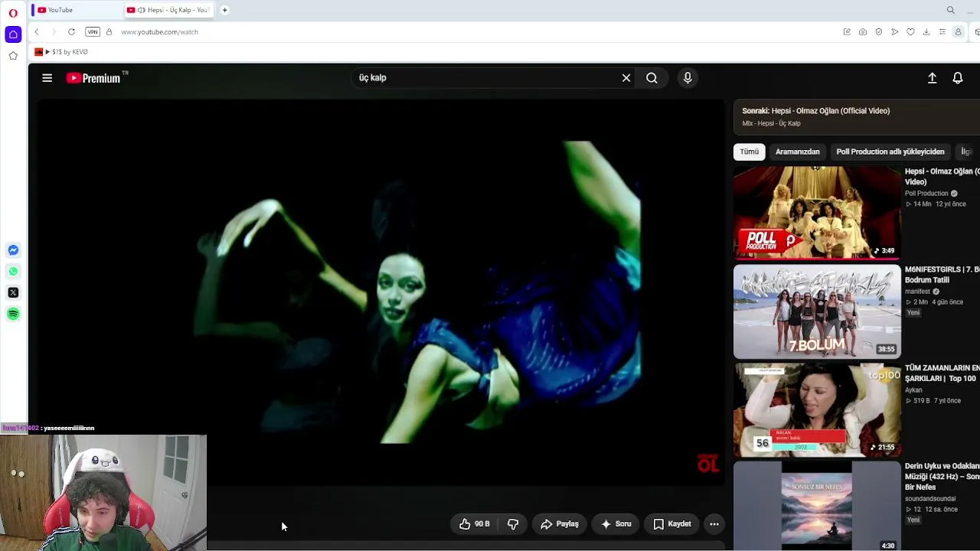
Task: Select the 'Hepsi - Üç Kalp' browser tab
Action: (x=170, y=10)
